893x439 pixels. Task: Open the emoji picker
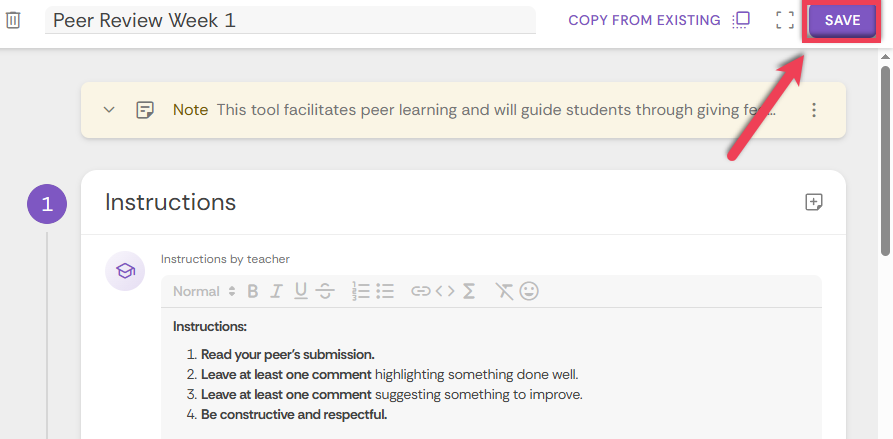[x=529, y=292]
